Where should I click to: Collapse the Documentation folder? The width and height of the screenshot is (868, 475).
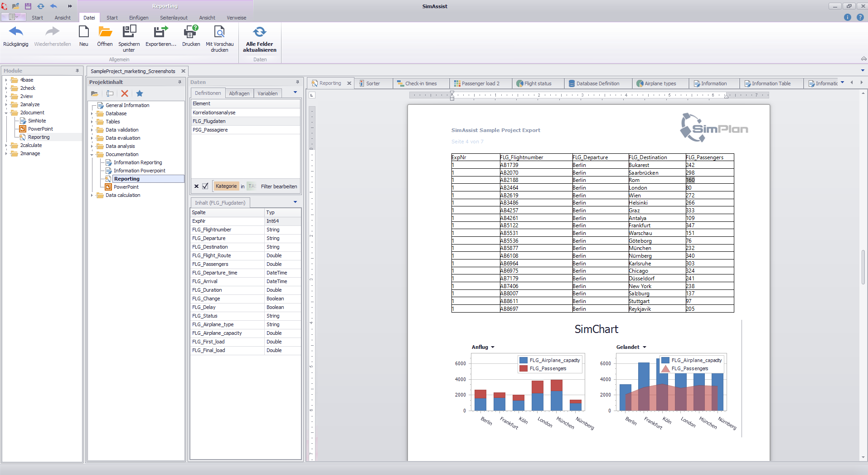click(92, 154)
